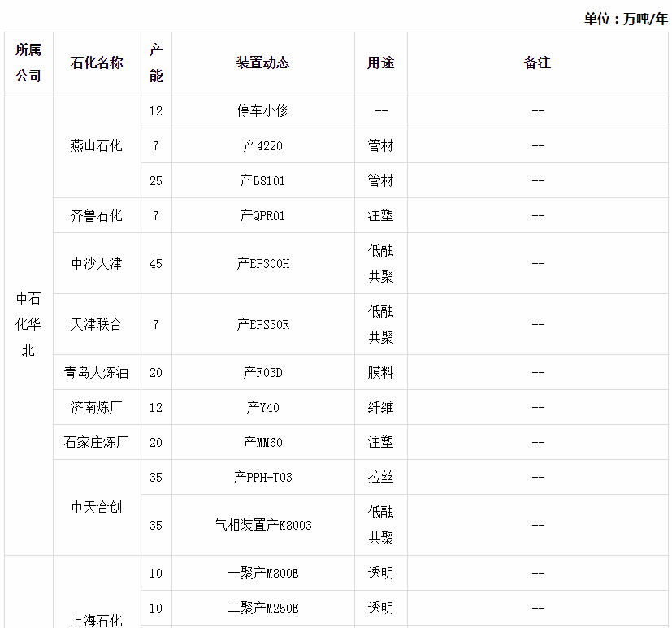Click the 产B8101 cell
Image resolution: width=672 pixels, height=628 pixels.
(x=262, y=181)
